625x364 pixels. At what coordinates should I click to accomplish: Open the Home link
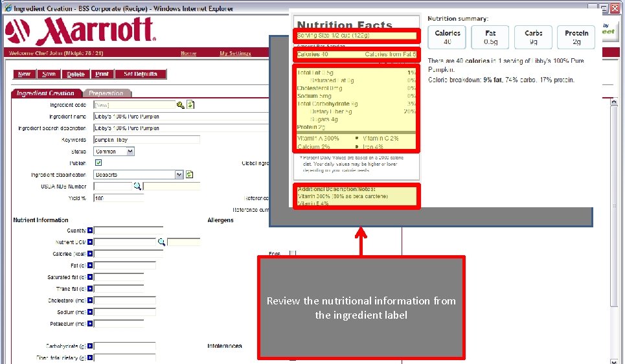click(x=188, y=53)
